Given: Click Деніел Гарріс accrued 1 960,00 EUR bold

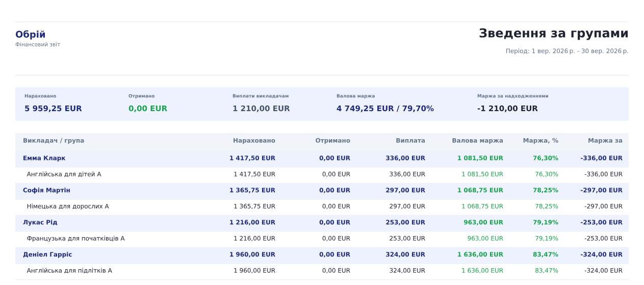Looking at the screenshot, I should [x=252, y=255].
